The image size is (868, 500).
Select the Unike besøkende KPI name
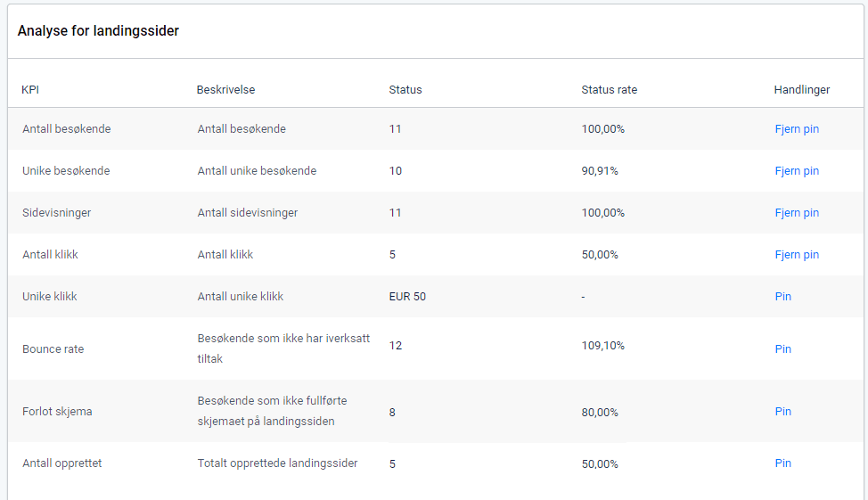(66, 171)
